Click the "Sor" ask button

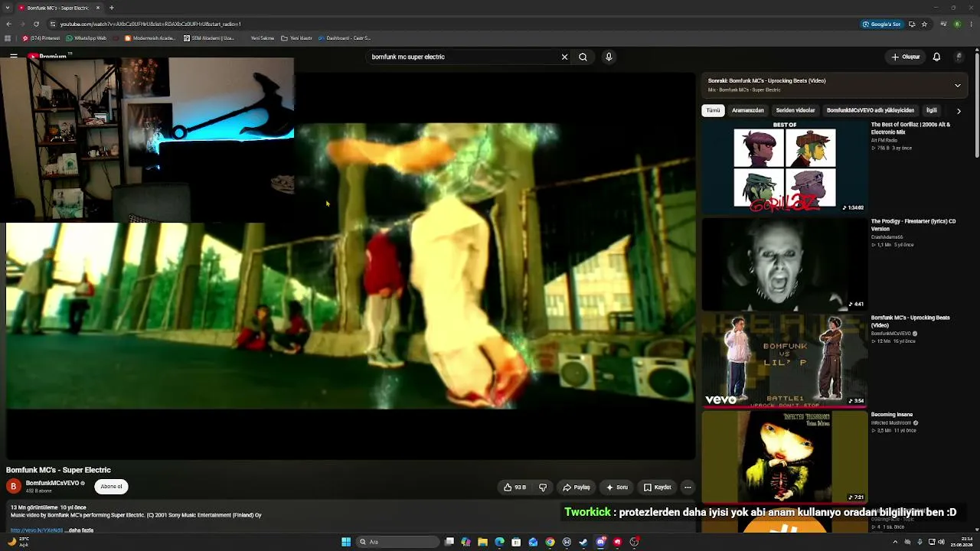617,487
